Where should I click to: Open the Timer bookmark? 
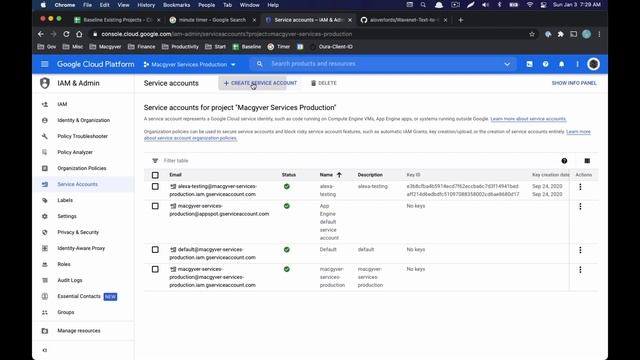279,47
